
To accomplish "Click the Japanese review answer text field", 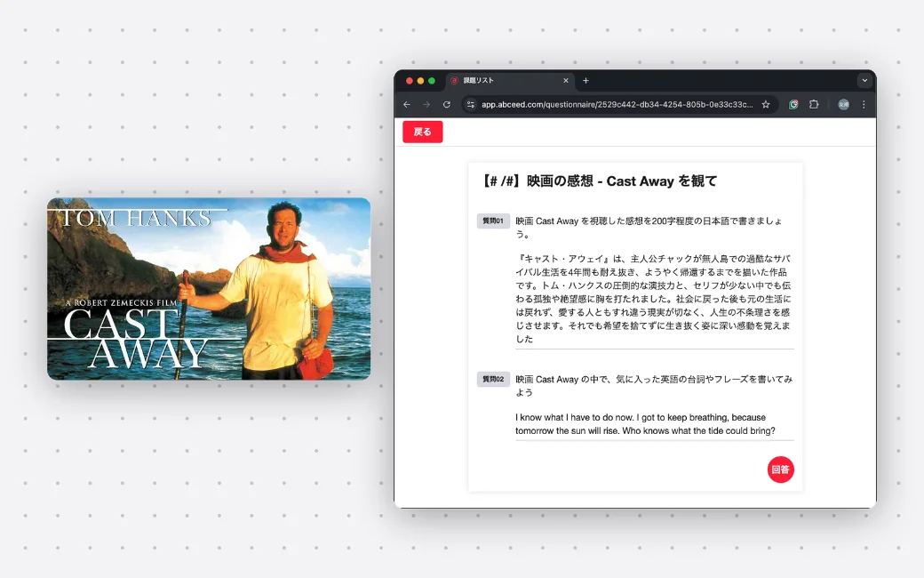I will 654,299.
